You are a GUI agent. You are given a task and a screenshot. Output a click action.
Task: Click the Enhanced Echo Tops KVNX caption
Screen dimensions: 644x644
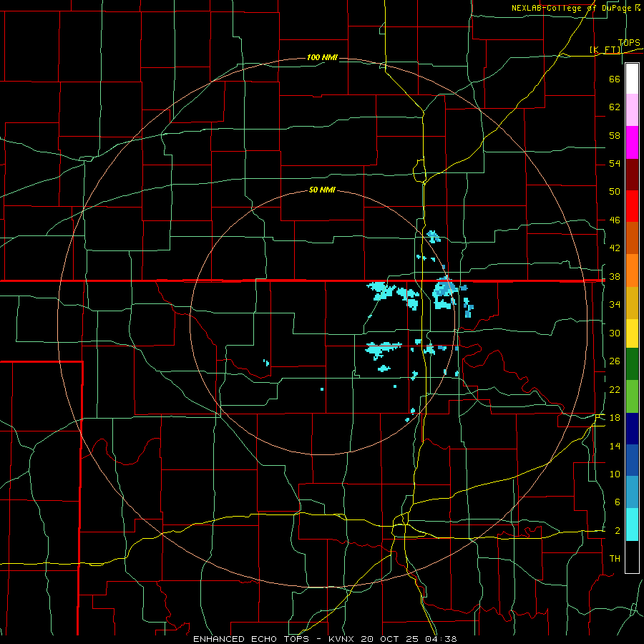click(x=325, y=639)
